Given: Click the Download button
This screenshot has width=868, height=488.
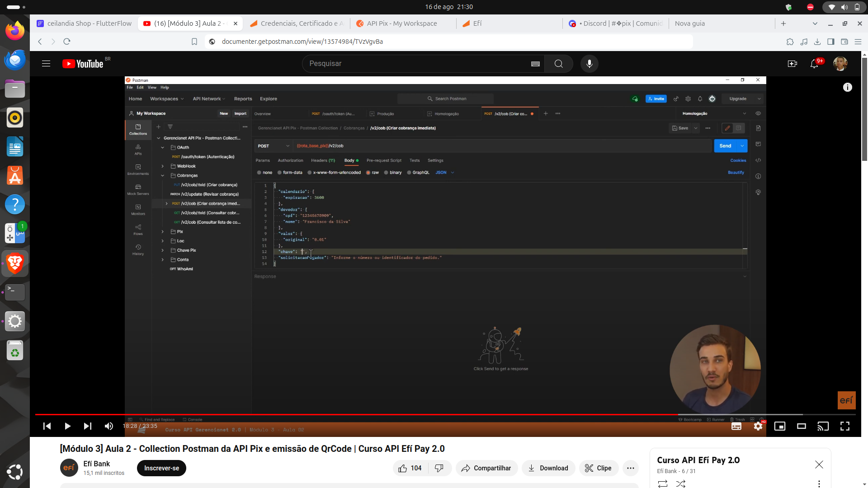Looking at the screenshot, I should tap(548, 468).
